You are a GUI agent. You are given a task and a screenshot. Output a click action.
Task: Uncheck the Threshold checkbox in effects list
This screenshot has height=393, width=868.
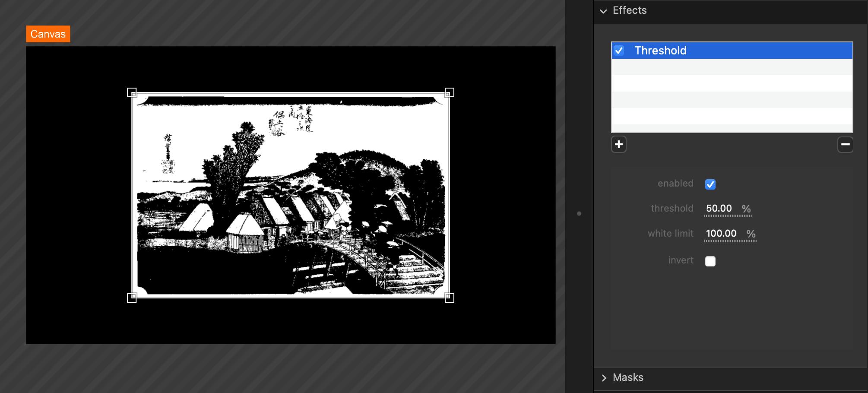point(619,51)
